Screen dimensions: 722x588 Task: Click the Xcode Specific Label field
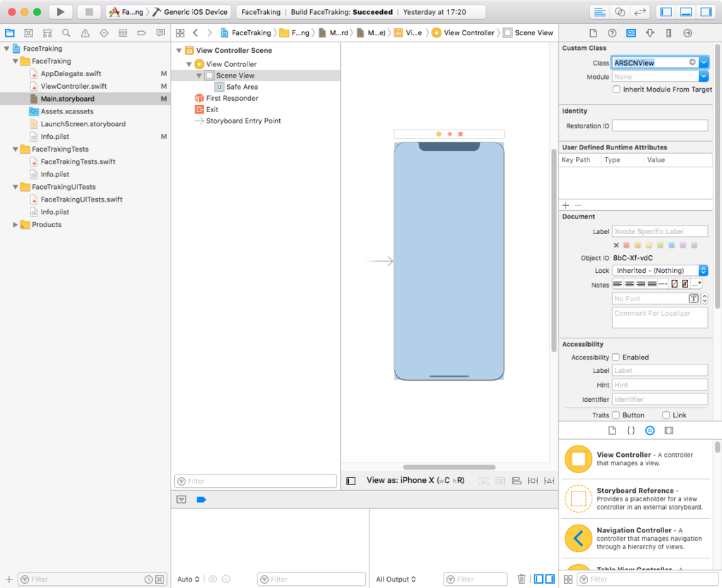click(660, 231)
